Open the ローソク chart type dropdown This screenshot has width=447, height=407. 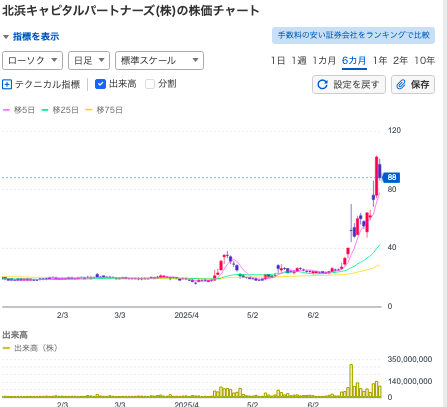32,60
